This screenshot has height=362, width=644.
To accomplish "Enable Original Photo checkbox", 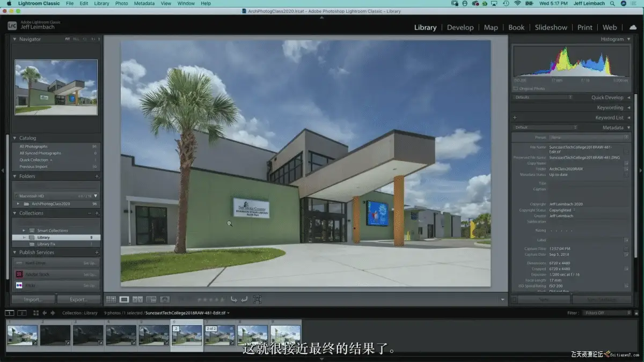I will (516, 88).
